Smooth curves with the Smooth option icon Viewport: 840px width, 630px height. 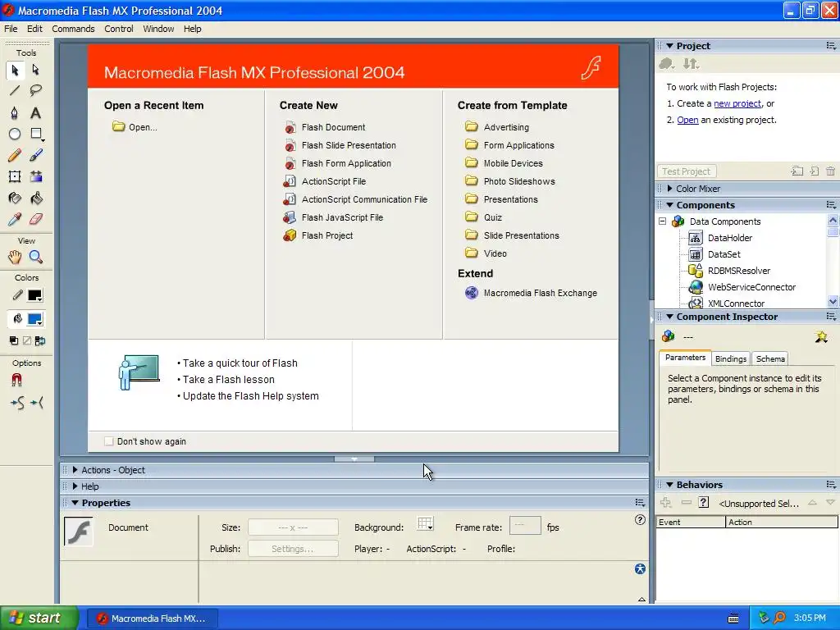(x=17, y=402)
